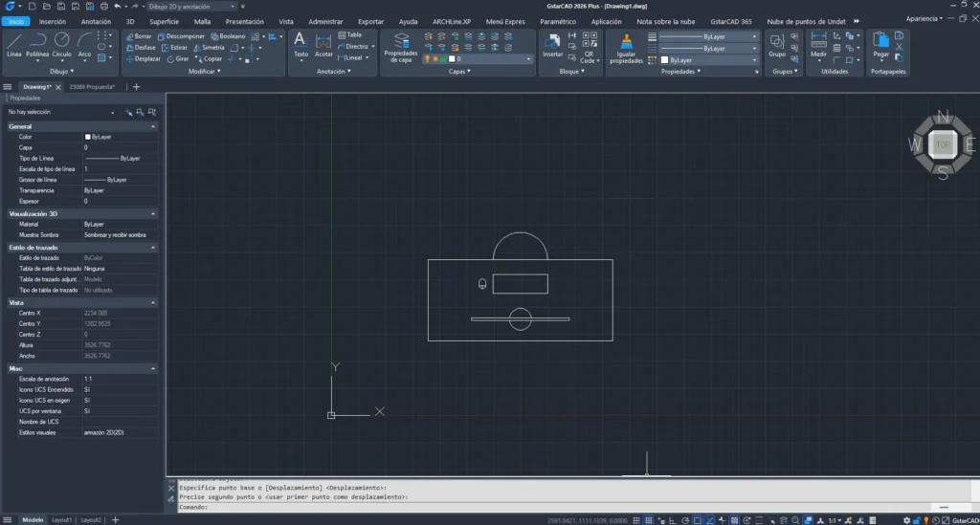Screen dimensions: 980x525
Task: Toggle object snap in status bar
Action: pyautogui.click(x=698, y=519)
